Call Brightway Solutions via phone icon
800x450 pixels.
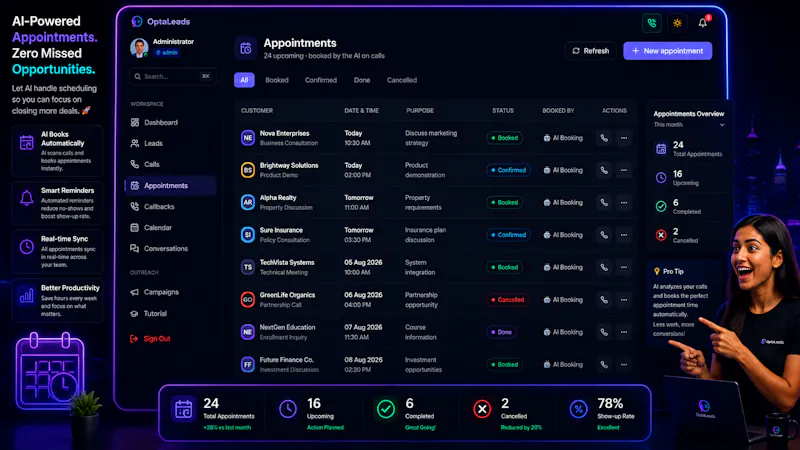pos(604,170)
